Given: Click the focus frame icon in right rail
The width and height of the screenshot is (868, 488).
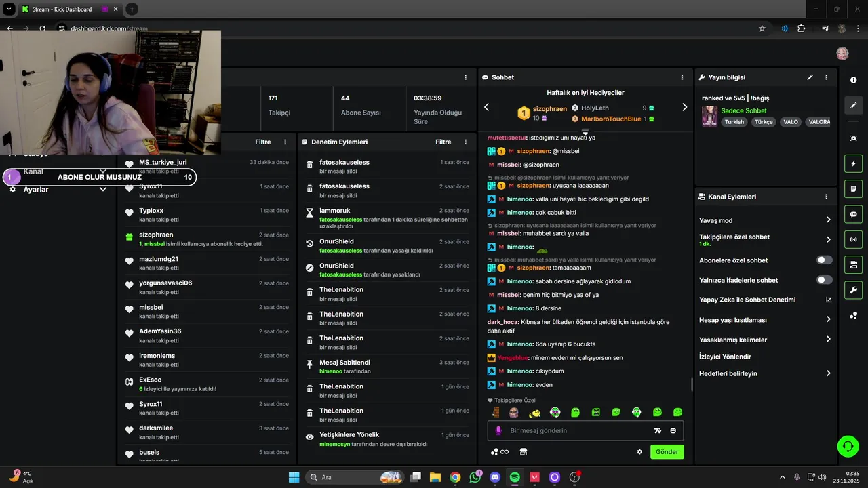Looking at the screenshot, I should point(853,138).
